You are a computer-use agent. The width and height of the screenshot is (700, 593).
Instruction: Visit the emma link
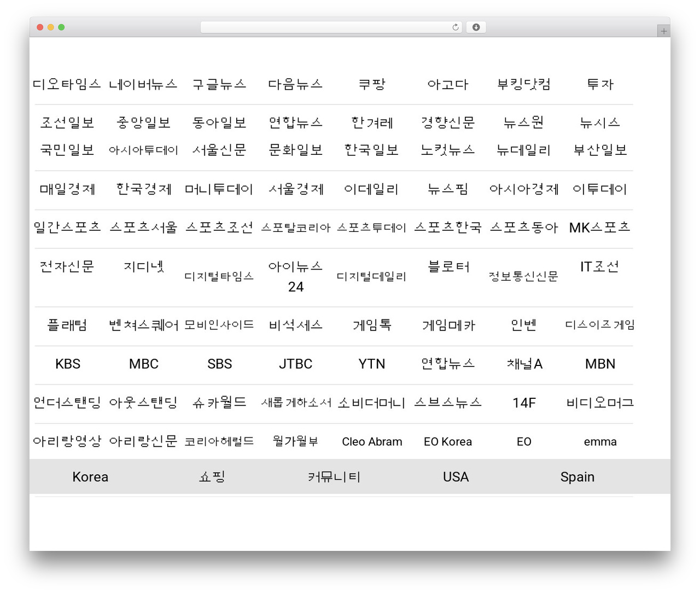click(x=600, y=441)
